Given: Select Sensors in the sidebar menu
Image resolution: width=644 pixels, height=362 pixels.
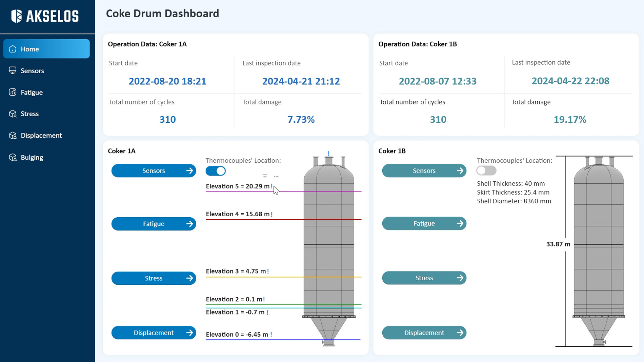Looking at the screenshot, I should point(32,71).
